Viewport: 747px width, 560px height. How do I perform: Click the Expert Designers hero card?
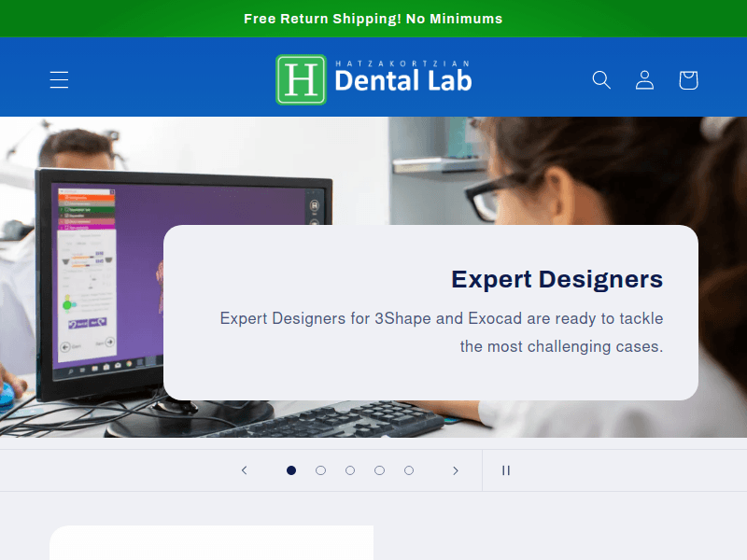(431, 312)
